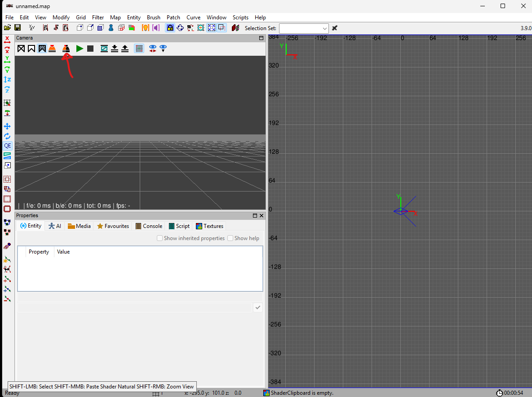Enable Show inherited properties checkbox
The height and width of the screenshot is (397, 532).
160,238
